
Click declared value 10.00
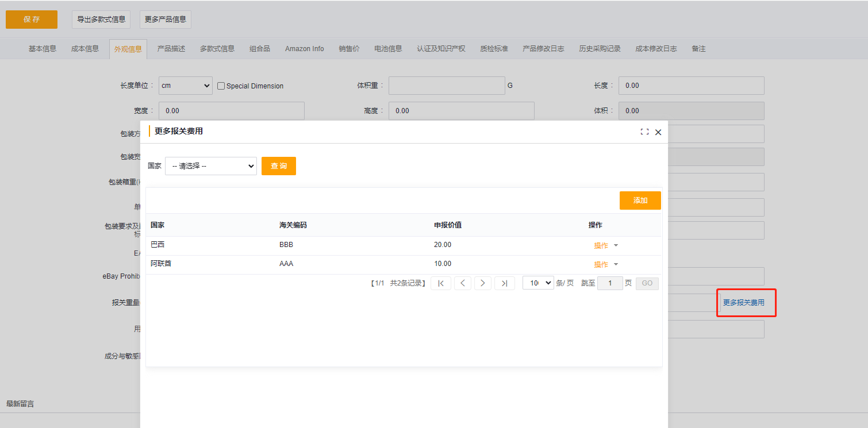443,264
